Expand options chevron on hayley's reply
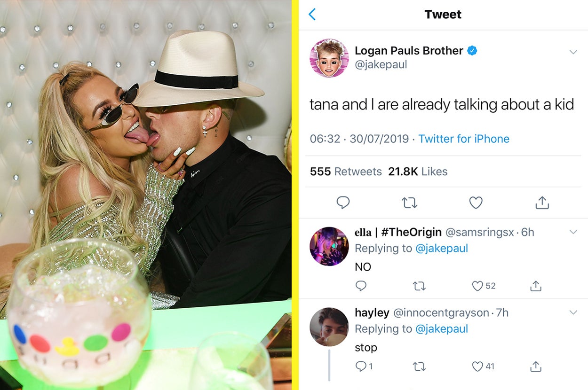The width and height of the screenshot is (588, 390). tap(573, 312)
